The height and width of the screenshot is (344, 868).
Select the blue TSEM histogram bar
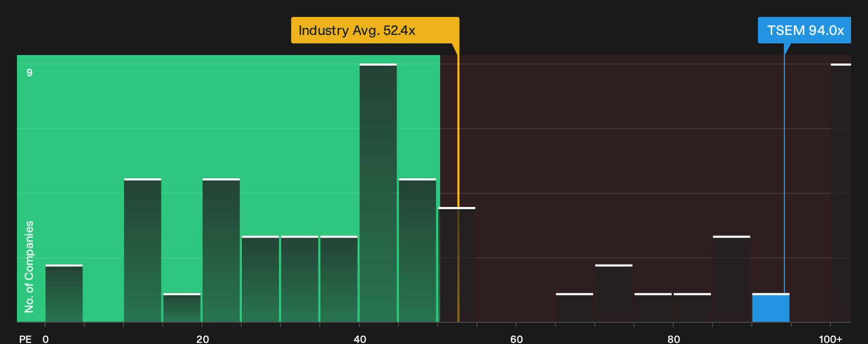pos(771,307)
